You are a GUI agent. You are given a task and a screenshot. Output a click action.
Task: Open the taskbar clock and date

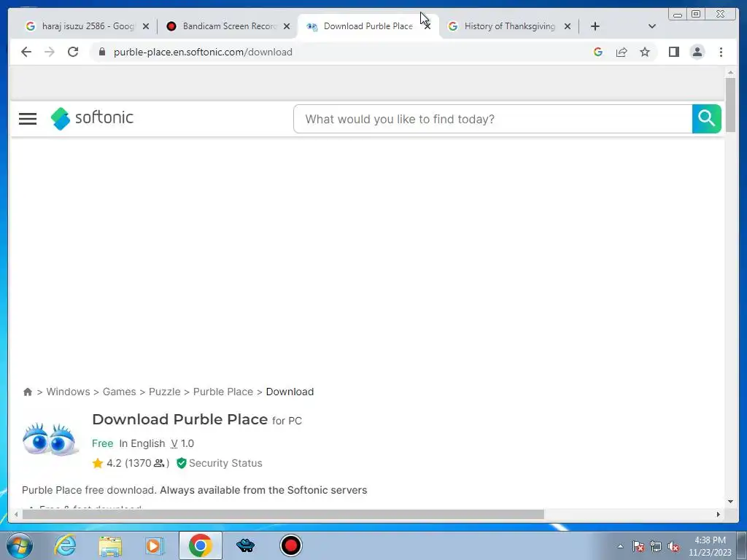710,546
